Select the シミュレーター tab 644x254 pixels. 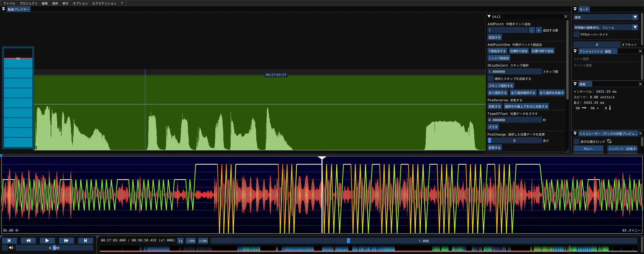pos(608,134)
